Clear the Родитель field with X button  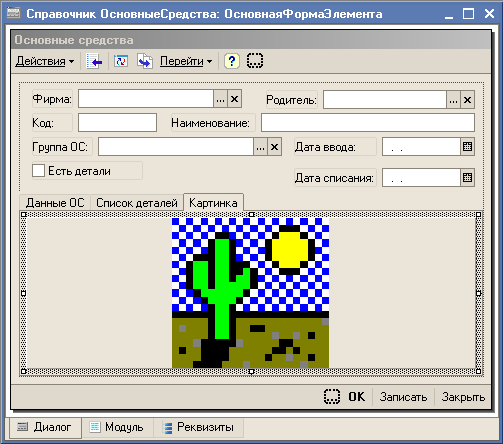(x=467, y=100)
